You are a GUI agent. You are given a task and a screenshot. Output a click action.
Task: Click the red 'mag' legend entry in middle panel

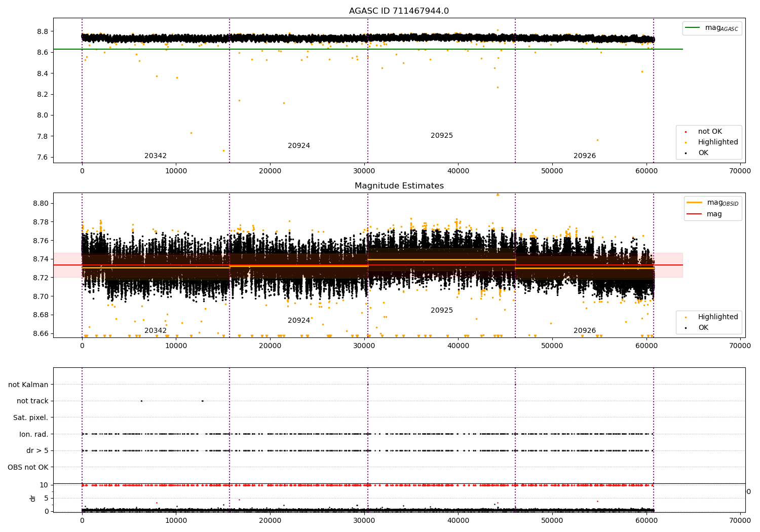(x=705, y=214)
